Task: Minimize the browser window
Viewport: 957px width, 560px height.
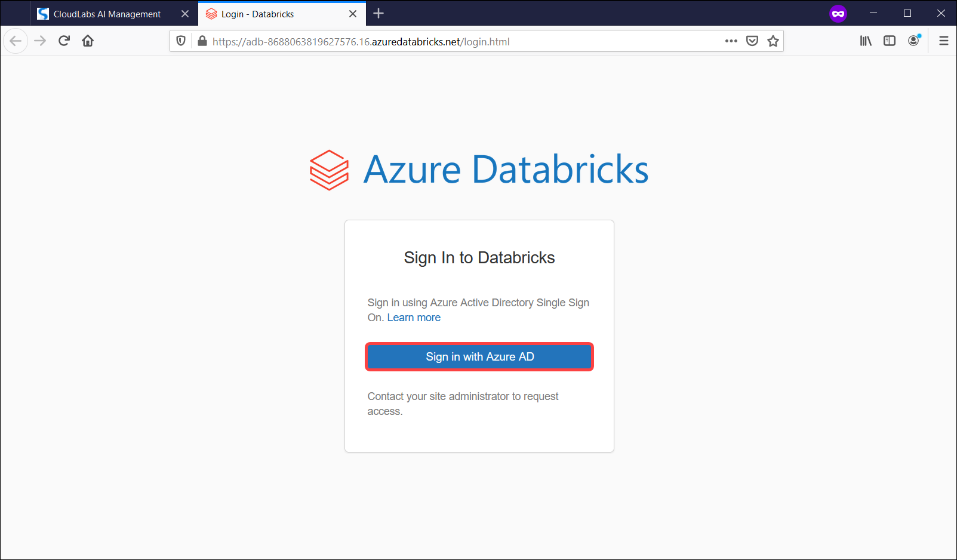Action: click(x=873, y=13)
